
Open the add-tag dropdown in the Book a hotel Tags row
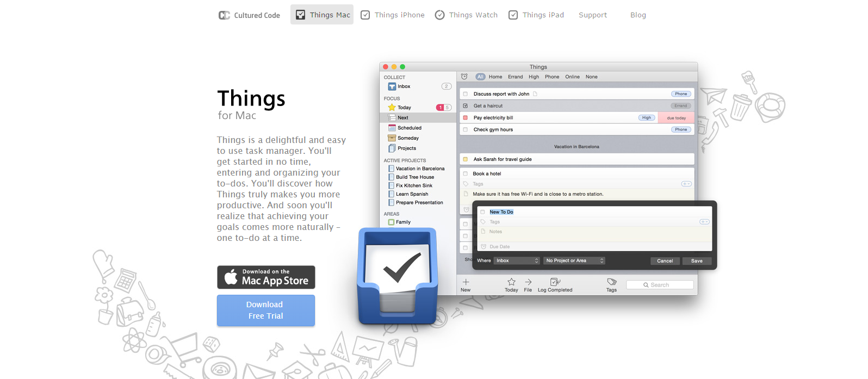[x=686, y=184]
